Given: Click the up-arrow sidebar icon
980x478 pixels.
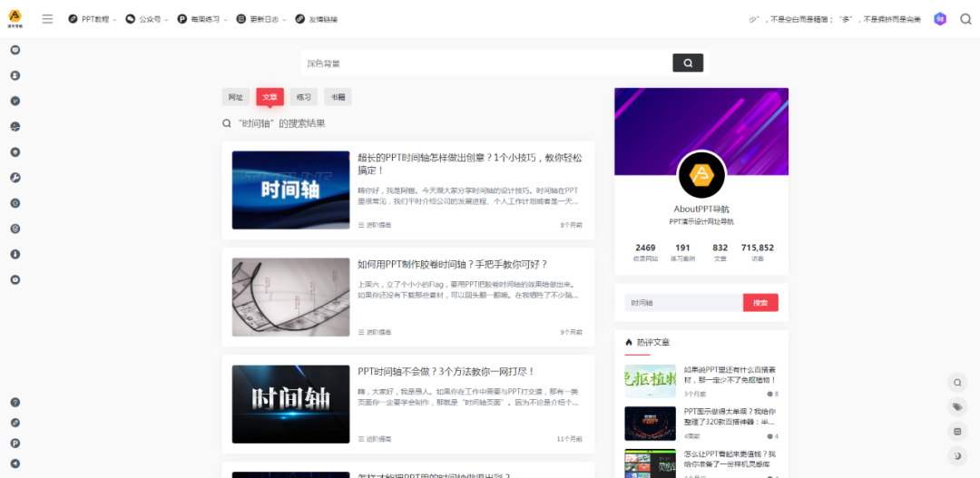Looking at the screenshot, I should click(15, 203).
